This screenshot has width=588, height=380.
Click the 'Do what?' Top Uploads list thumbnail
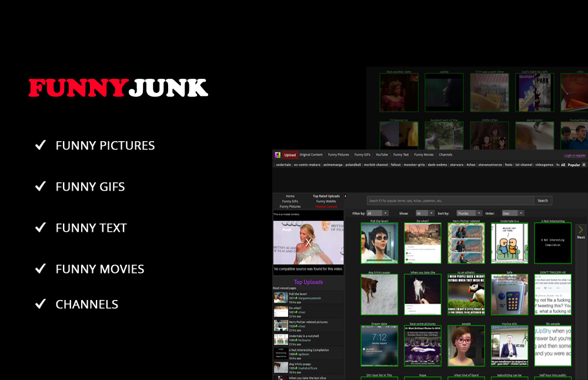281,311
